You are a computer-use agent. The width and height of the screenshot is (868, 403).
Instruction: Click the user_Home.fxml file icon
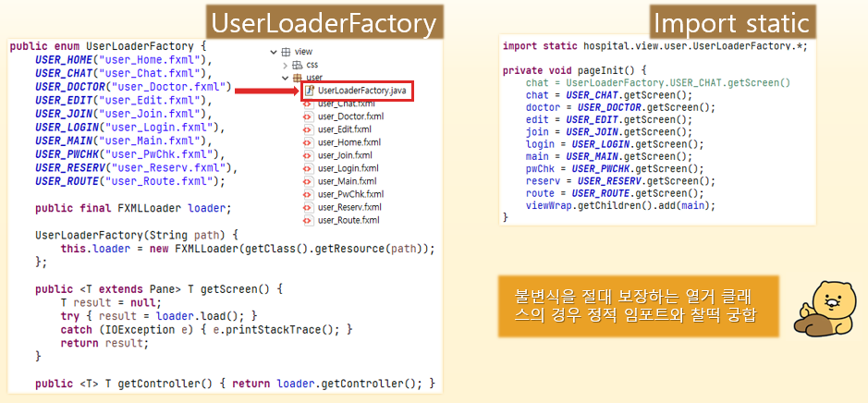[x=307, y=142]
